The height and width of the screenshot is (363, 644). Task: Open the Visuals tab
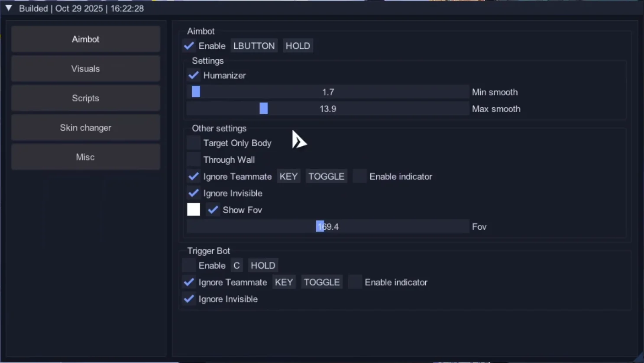(85, 69)
